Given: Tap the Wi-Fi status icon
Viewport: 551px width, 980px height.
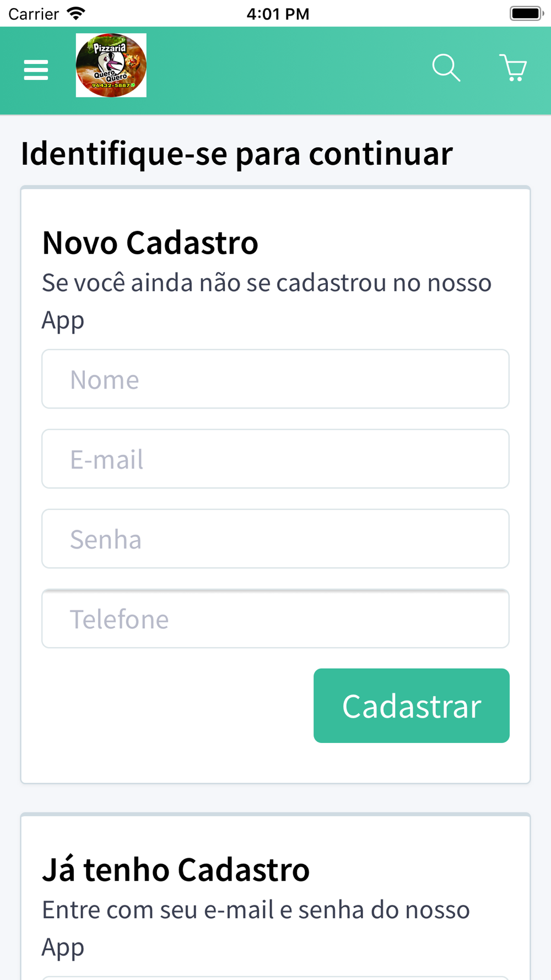Looking at the screenshot, I should [x=76, y=13].
